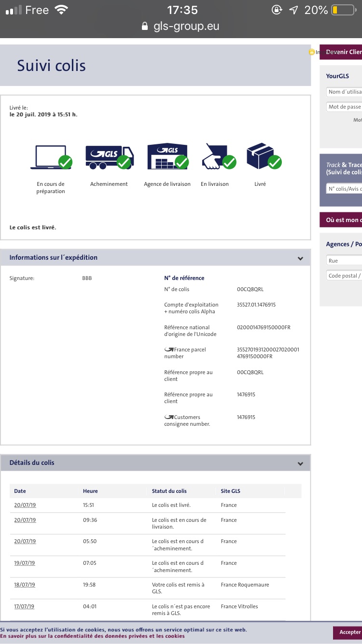This screenshot has width=362, height=644.
Task: Tap the Wi-Fi icon in the status bar
Action: [x=62, y=10]
